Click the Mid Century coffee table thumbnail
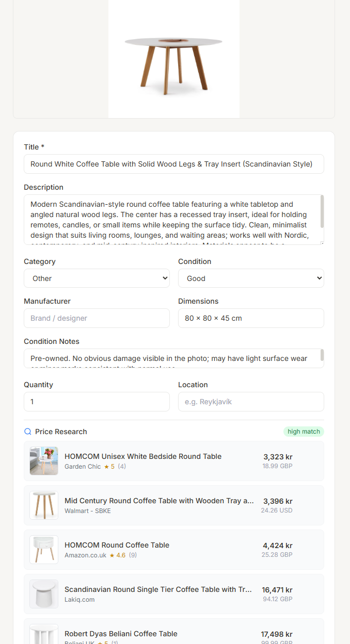 coord(44,505)
